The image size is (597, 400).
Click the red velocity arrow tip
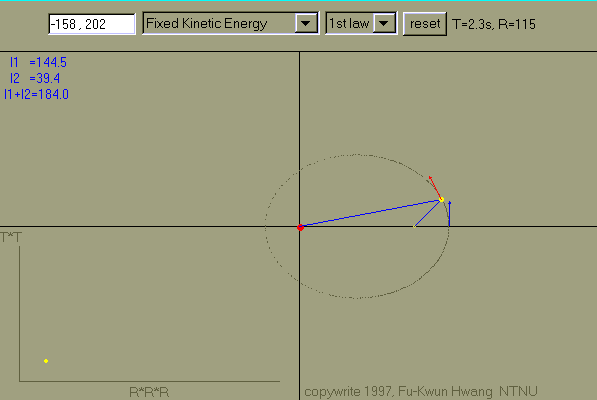point(430,177)
